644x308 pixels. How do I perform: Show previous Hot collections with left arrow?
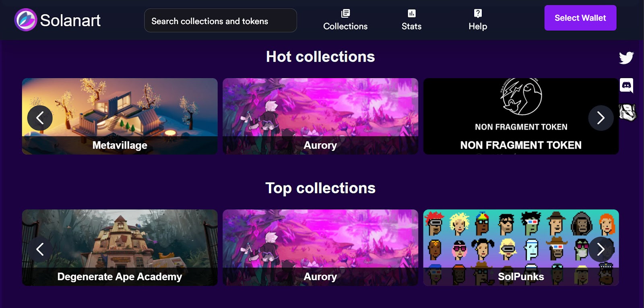pyautogui.click(x=40, y=118)
